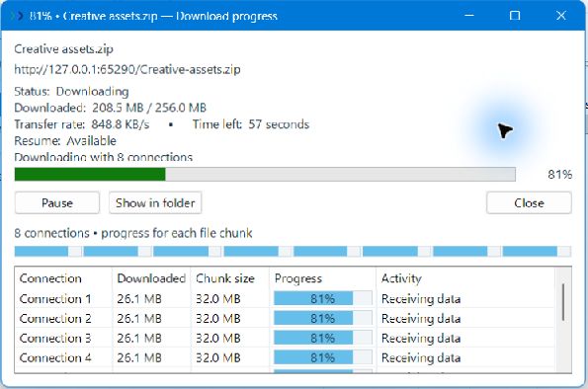
Task: Click the app icon in the title bar
Action: click(x=17, y=16)
